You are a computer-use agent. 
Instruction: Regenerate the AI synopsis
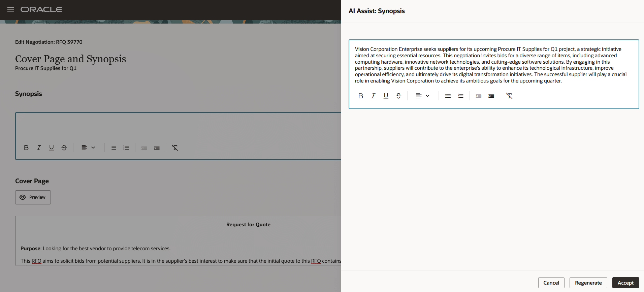tap(588, 283)
